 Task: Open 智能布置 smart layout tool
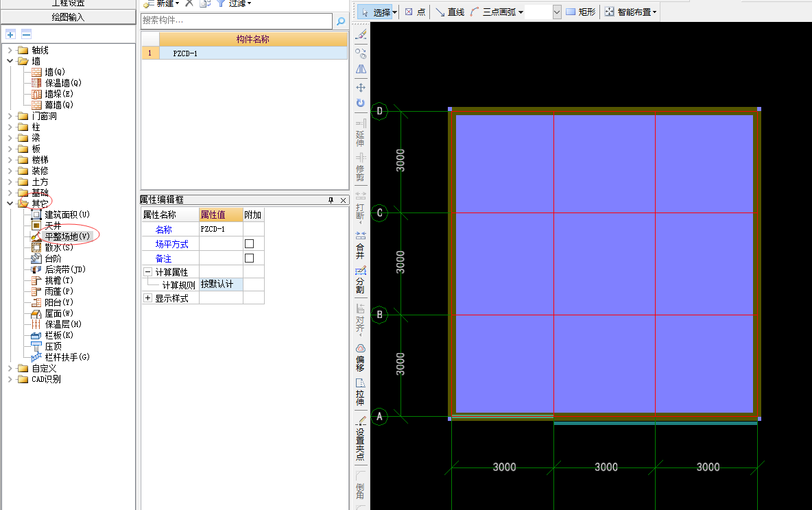pyautogui.click(x=627, y=12)
